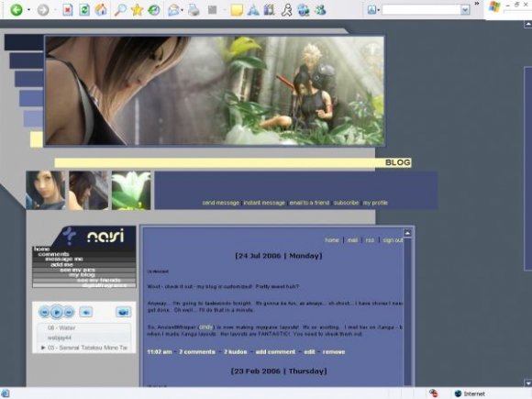532x399 pixels.
Task: Click the 'mail' link in blog header
Action: (352, 240)
